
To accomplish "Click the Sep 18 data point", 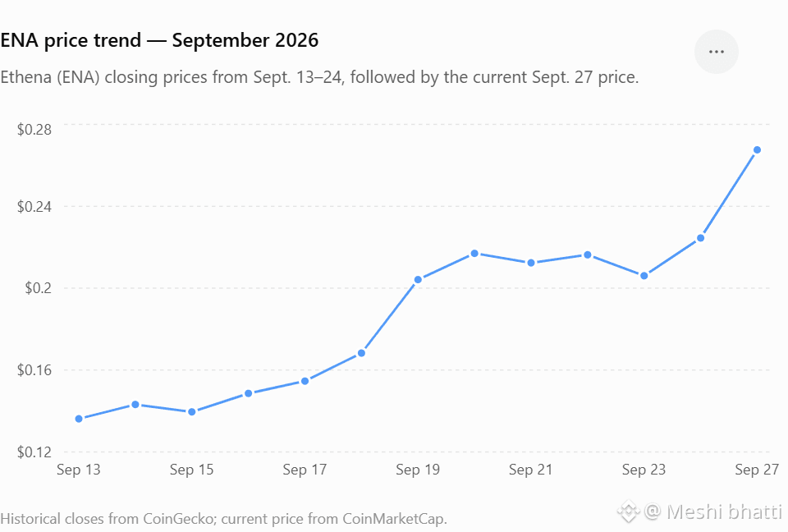I will [x=361, y=354].
